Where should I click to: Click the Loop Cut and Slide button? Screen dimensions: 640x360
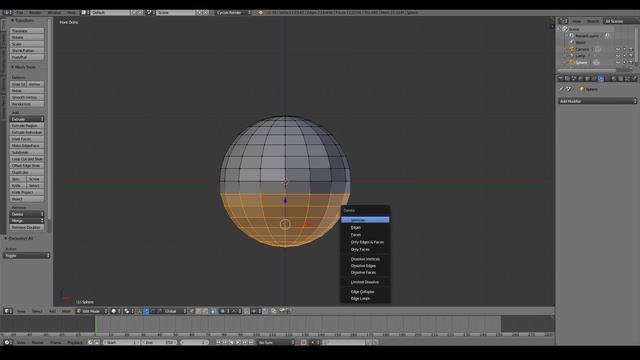point(27,159)
